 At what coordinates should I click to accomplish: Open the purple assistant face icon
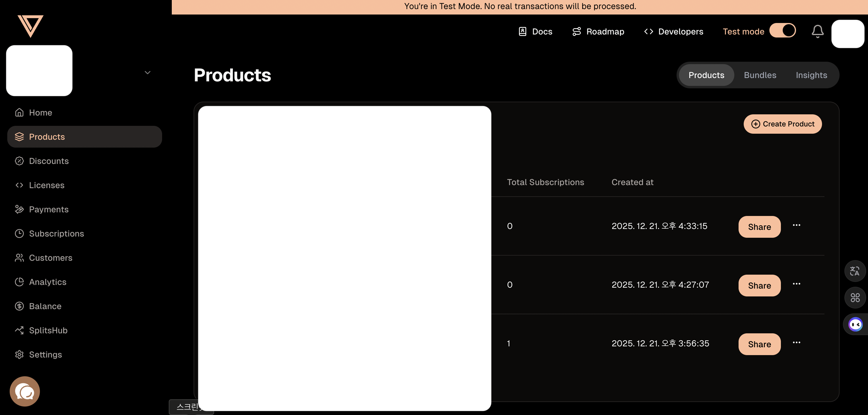(x=855, y=324)
